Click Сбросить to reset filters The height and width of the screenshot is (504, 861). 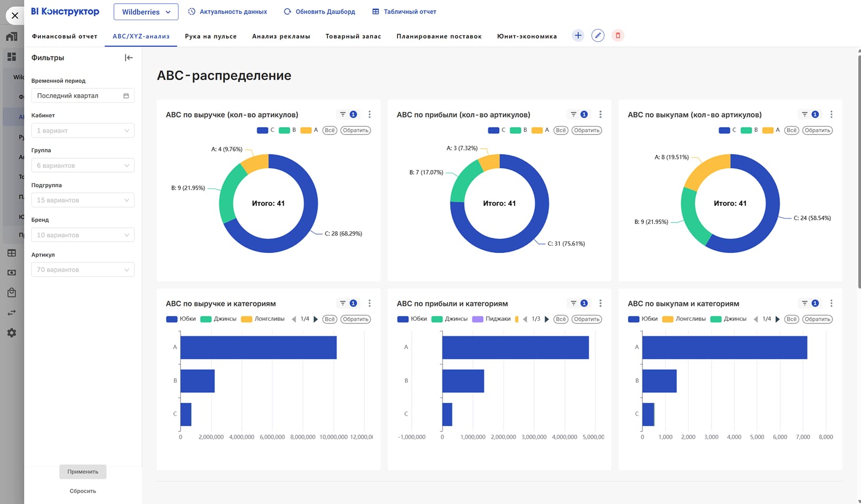tap(83, 491)
